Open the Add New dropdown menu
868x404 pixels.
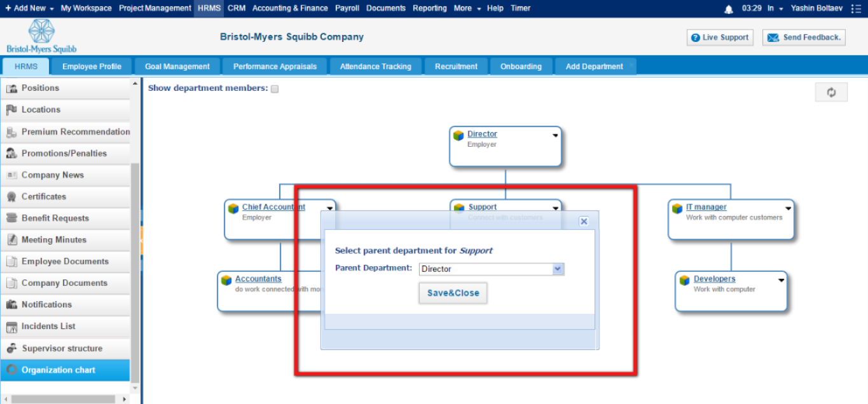[x=29, y=8]
